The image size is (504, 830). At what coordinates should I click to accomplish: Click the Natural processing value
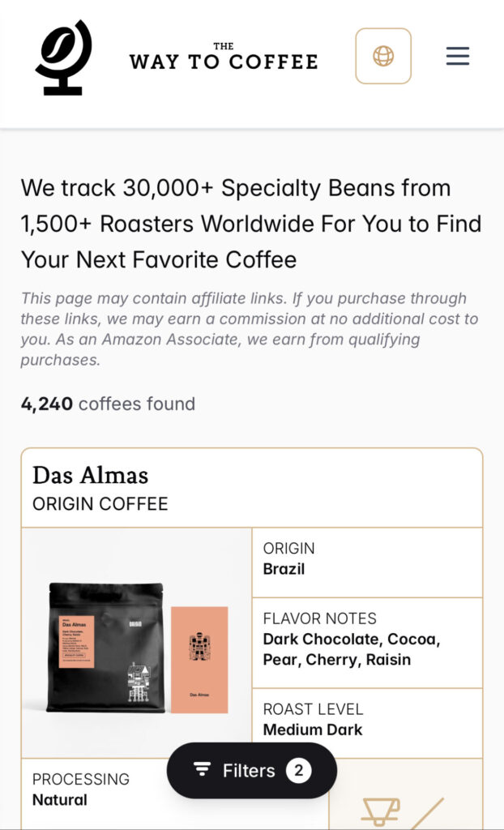click(x=60, y=800)
